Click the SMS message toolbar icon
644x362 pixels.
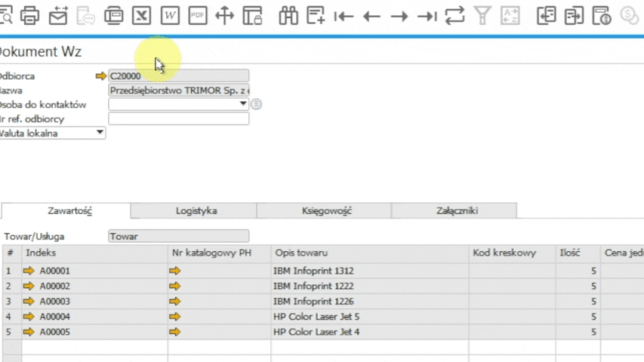coord(86,16)
